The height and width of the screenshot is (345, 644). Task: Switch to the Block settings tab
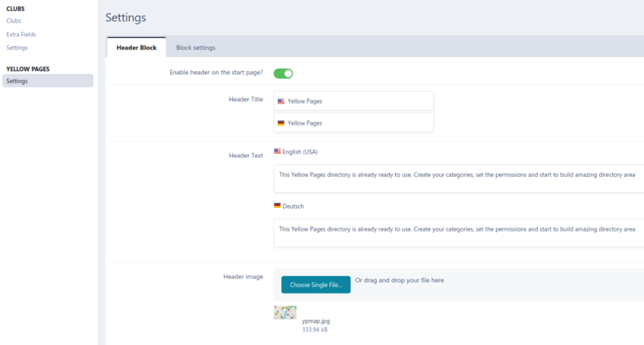point(196,48)
